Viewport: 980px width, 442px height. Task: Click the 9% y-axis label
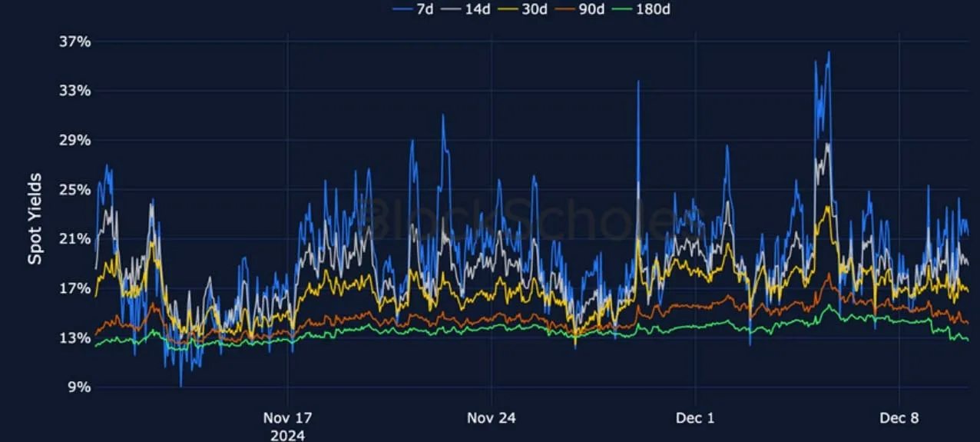point(79,387)
